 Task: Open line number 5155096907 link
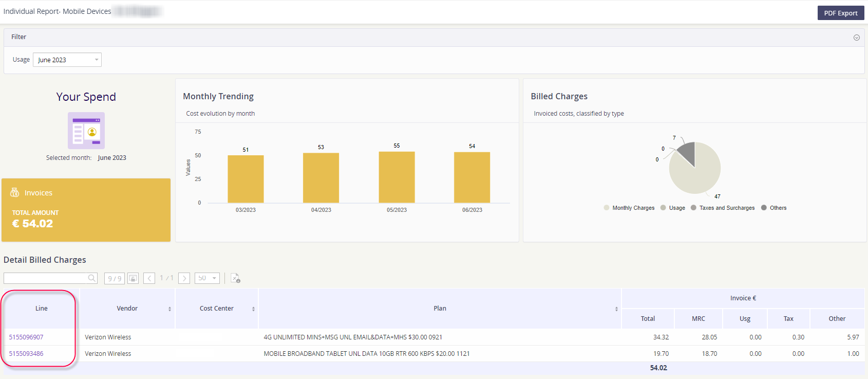click(x=26, y=337)
